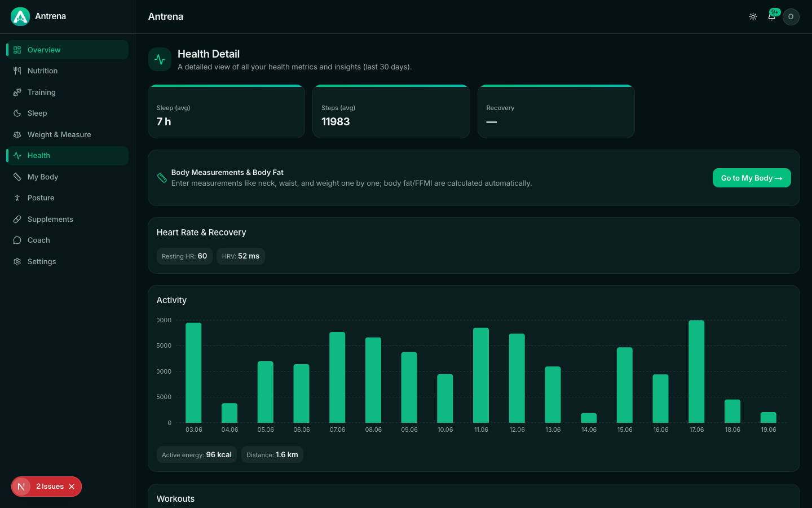Click the activity bar for 11.06
The width and height of the screenshot is (812, 508).
[x=481, y=375]
